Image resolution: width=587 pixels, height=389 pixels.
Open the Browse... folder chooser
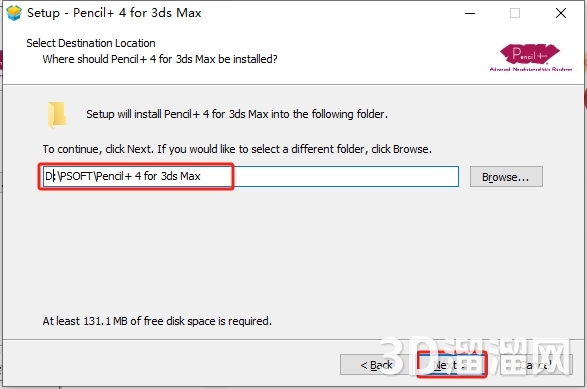tap(506, 177)
